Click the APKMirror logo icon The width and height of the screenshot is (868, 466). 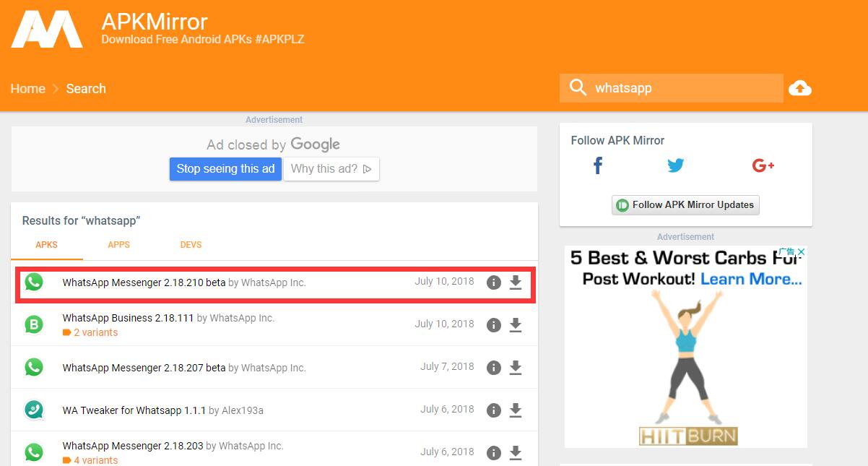coord(47,29)
